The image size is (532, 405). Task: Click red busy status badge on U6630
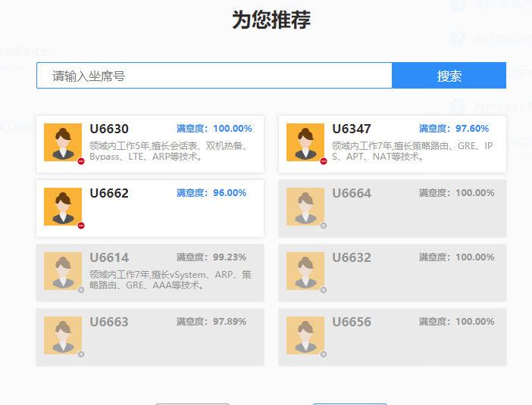pyautogui.click(x=81, y=161)
